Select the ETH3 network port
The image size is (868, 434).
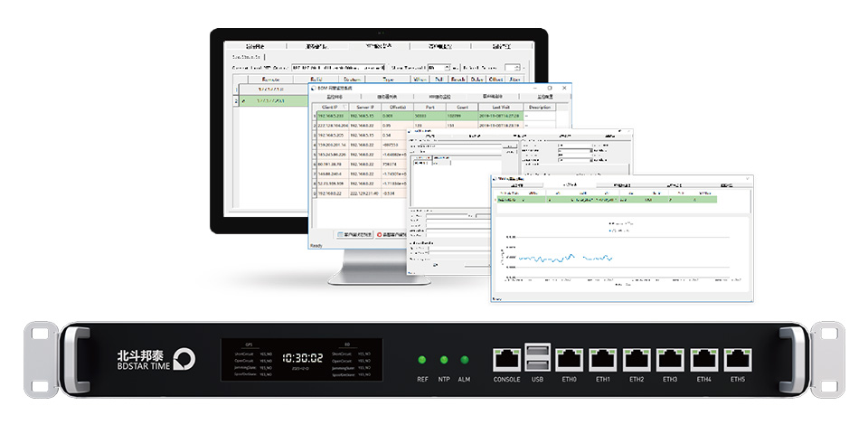670,360
